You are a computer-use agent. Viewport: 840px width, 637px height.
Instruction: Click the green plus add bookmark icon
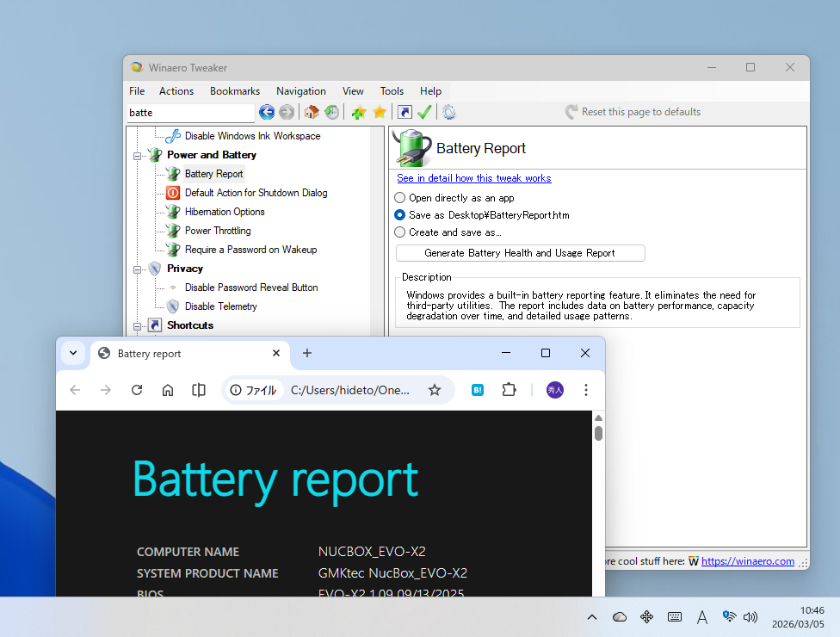(x=359, y=112)
